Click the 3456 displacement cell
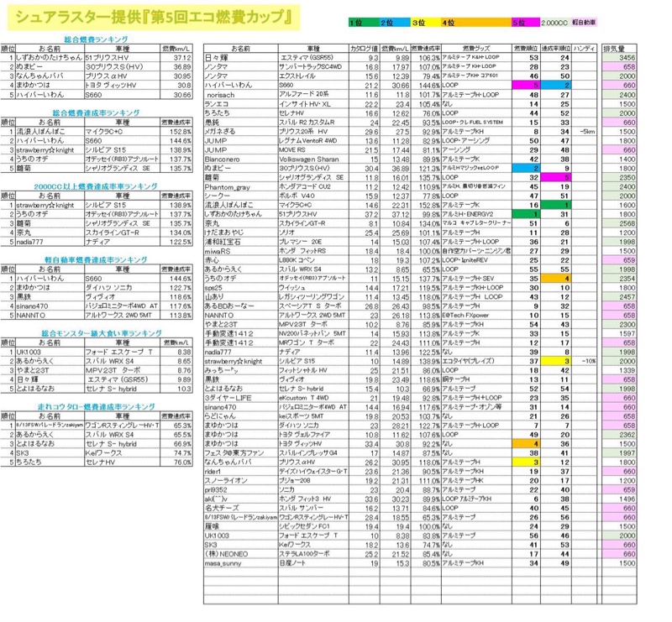The image size is (672, 622). coord(619,57)
